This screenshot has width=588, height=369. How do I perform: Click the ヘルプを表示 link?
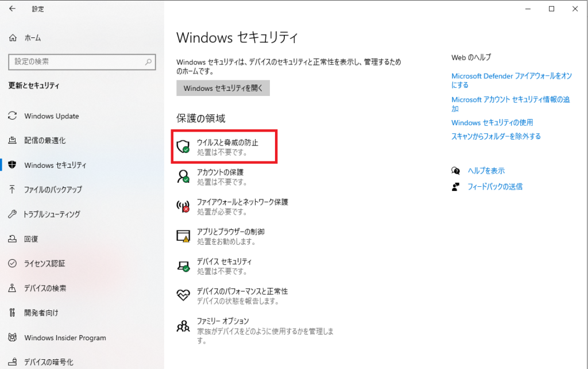[x=486, y=171]
